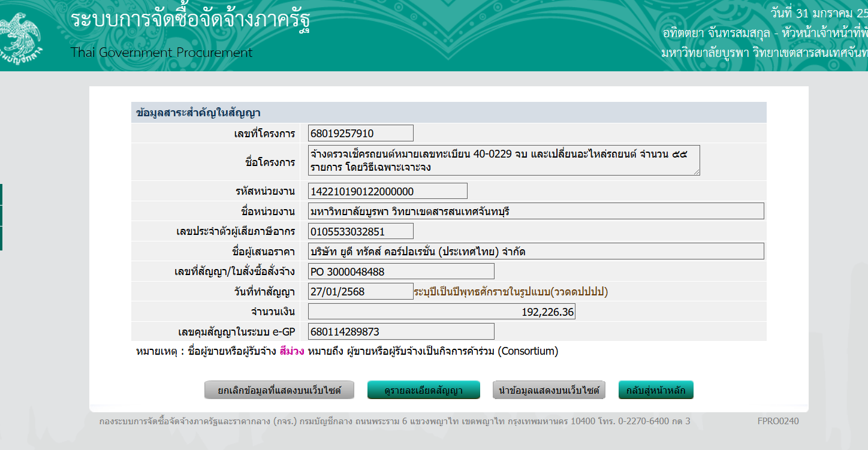Return to main page with กลับสู่หน้าหลัก

pos(656,390)
